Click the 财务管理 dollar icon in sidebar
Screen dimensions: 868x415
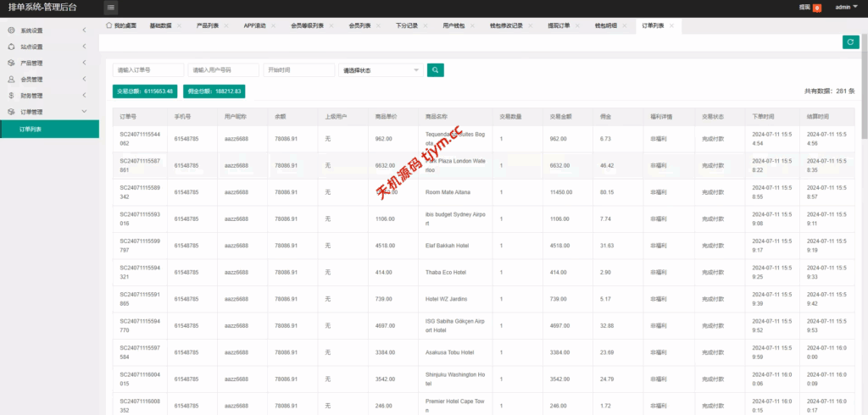(11, 96)
